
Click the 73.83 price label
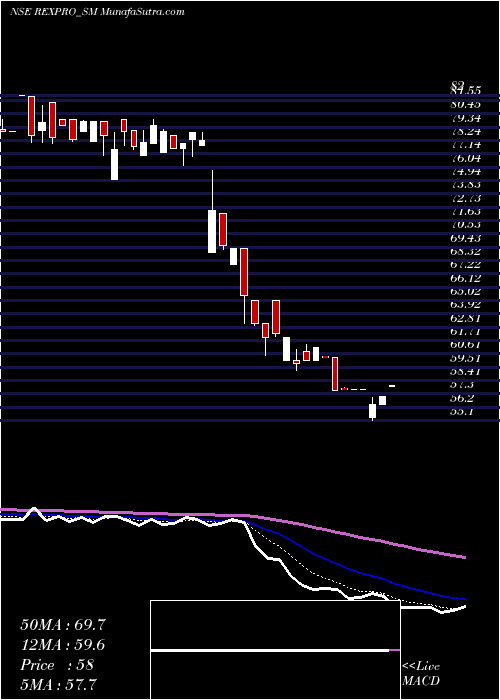coord(466,185)
